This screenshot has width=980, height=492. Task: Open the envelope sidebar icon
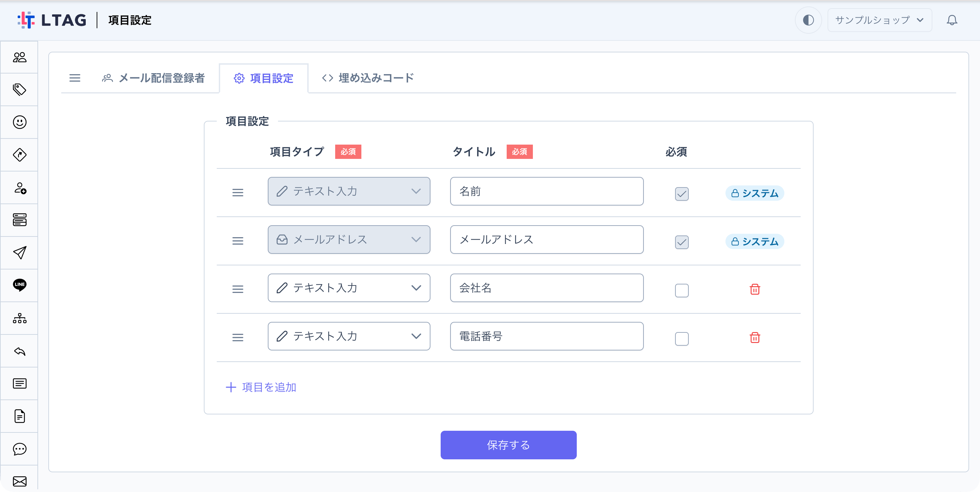pos(19,482)
